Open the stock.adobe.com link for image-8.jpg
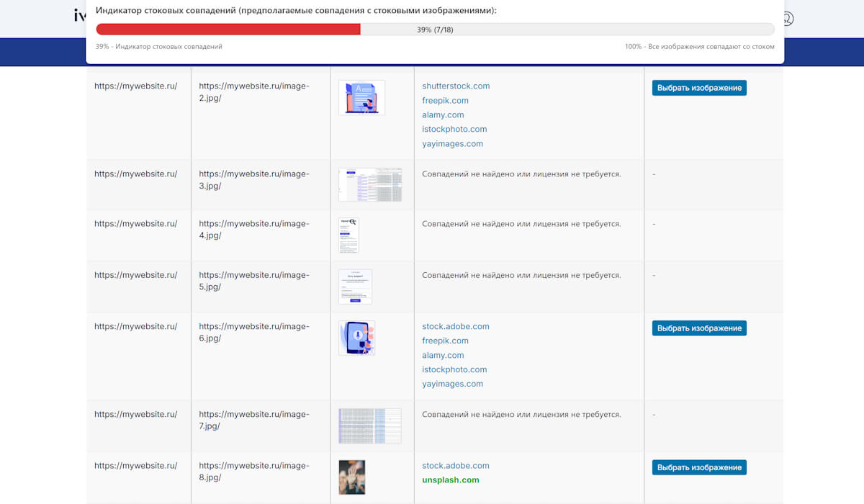The width and height of the screenshot is (864, 504). 455,466
